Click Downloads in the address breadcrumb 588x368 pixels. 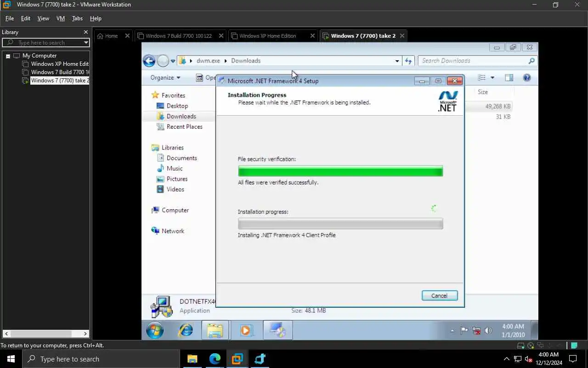tap(246, 61)
